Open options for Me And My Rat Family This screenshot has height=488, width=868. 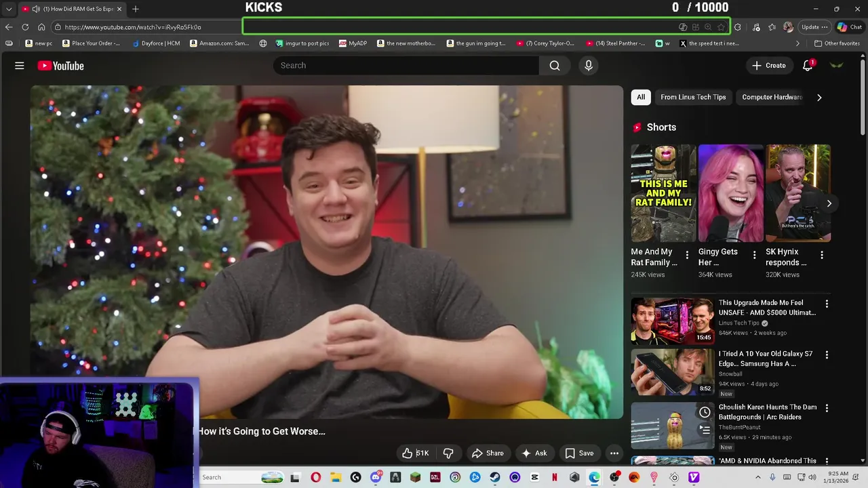pyautogui.click(x=687, y=256)
